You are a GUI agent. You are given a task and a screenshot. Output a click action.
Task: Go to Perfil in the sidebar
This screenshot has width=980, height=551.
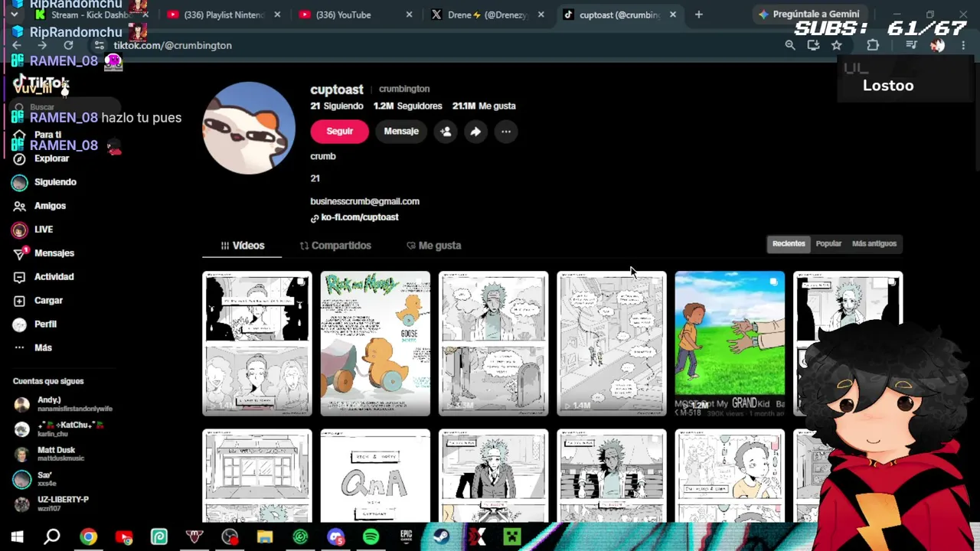tap(34, 324)
